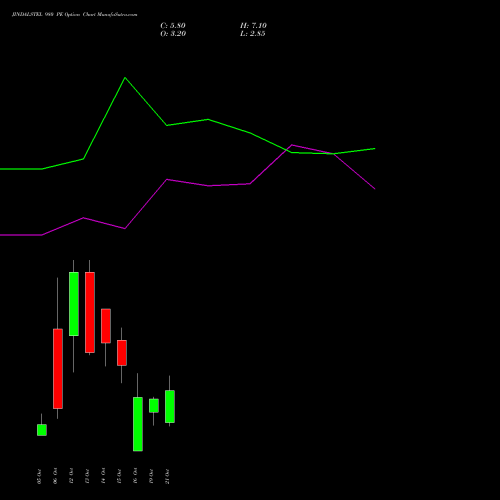Click the "05 Oct" date axis label
500x500 pixels.
click(x=39, y=476)
